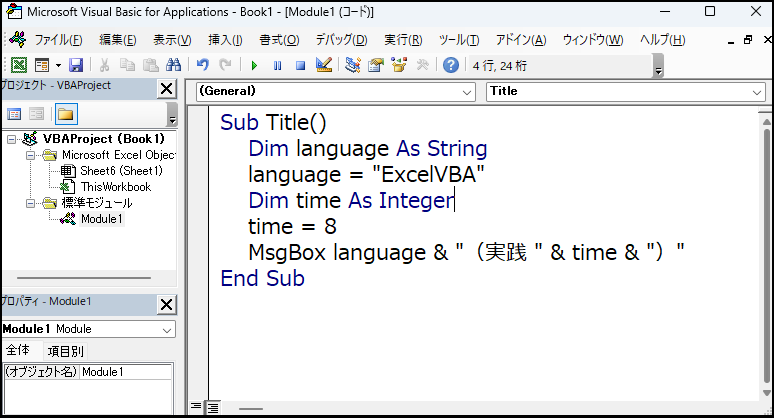Close the Properties - Module1 pane
The height and width of the screenshot is (418, 774).
tap(167, 304)
